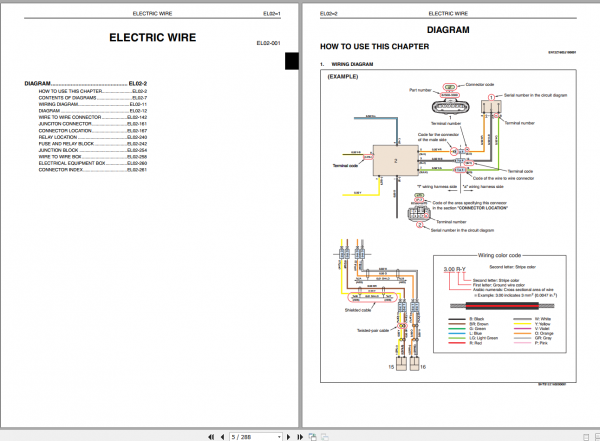Open JUNCTION CONNECTOR contents entry
The width and height of the screenshot is (600, 441).
(93, 124)
